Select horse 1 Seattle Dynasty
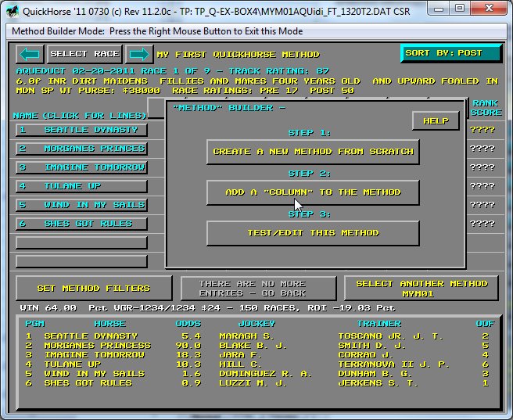Image resolution: width=513 pixels, height=420 pixels. 81,130
